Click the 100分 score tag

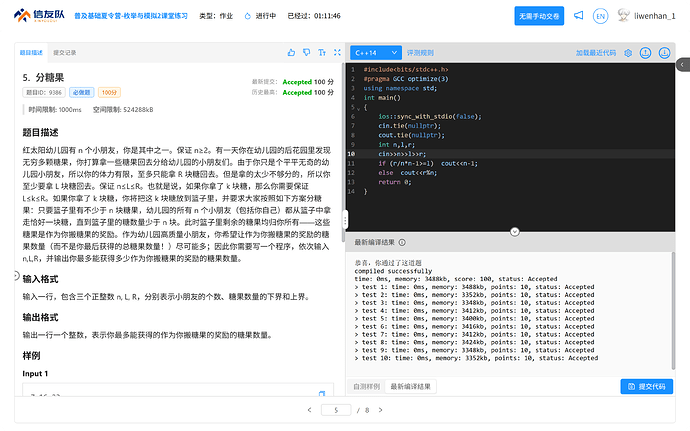[109, 92]
